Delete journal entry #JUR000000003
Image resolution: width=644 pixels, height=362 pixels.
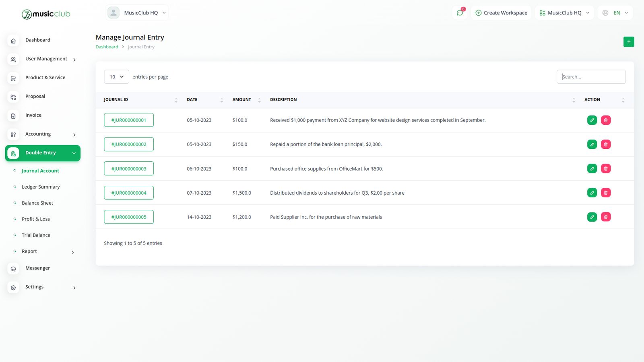606,169
